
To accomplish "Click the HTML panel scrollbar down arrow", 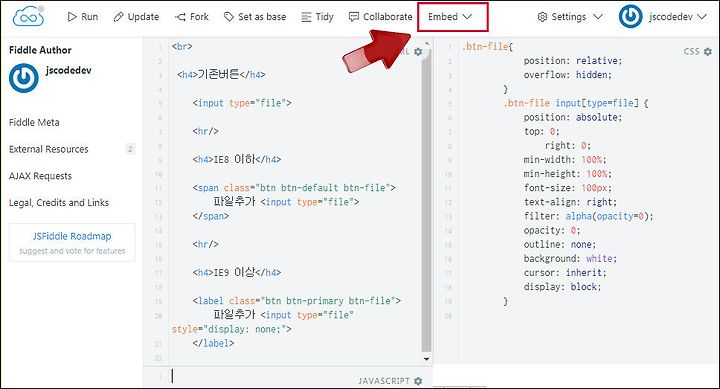I will click(x=427, y=359).
